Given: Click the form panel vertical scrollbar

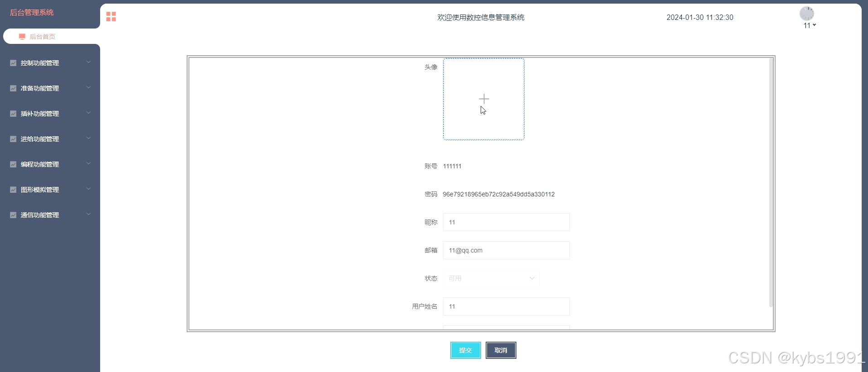Looking at the screenshot, I should point(771,182).
